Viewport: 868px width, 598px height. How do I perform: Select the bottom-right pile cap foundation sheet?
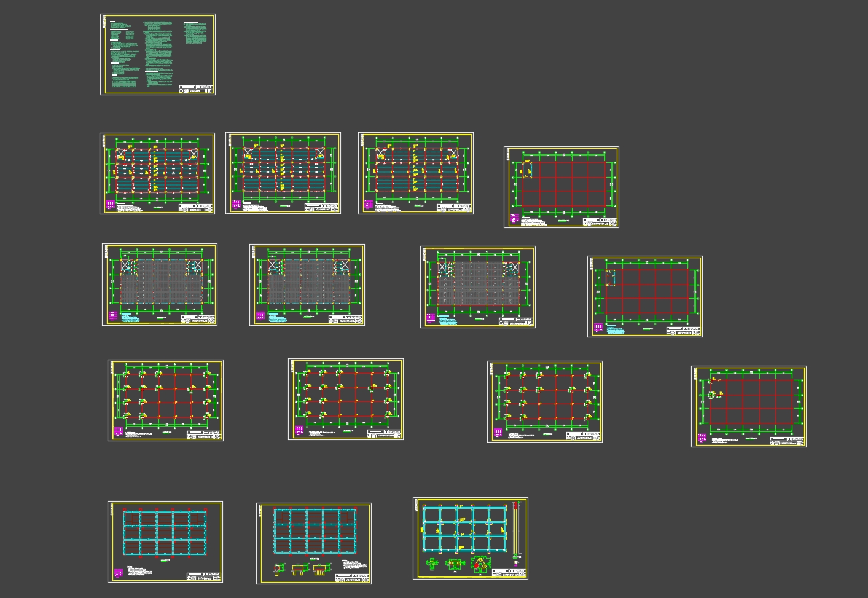(x=471, y=538)
